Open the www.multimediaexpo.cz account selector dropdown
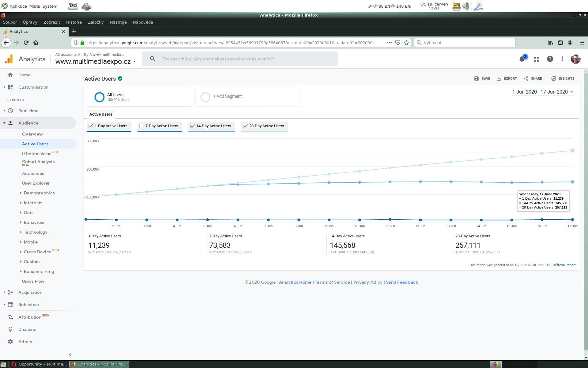588x368 pixels. pos(95,61)
